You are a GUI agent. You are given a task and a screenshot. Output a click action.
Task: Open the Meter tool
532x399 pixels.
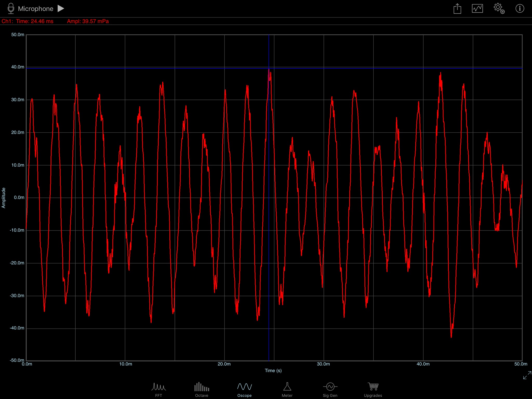pyautogui.click(x=287, y=390)
